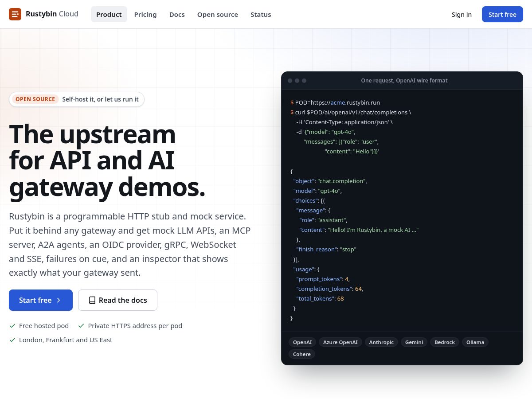Click the Sign in link

click(x=462, y=14)
